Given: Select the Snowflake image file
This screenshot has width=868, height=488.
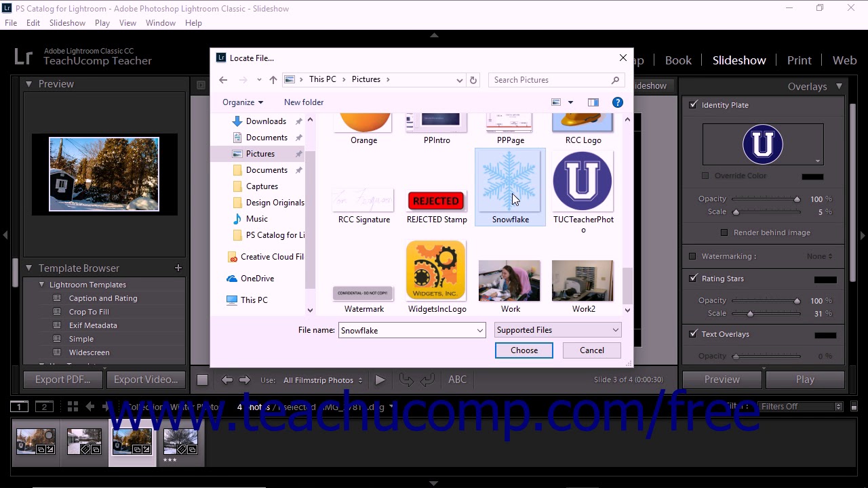Looking at the screenshot, I should click(510, 187).
